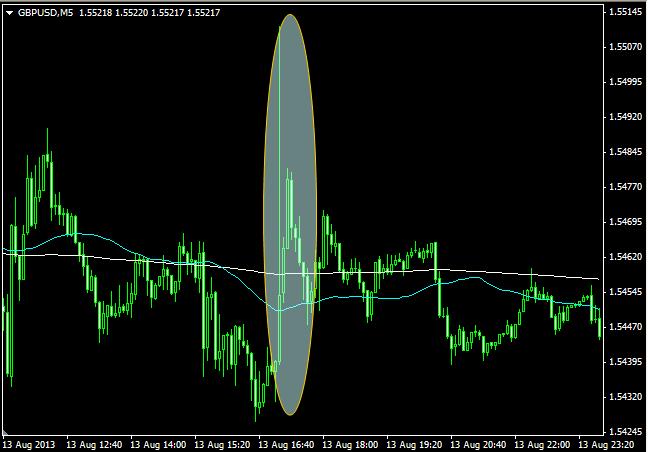Image resolution: width=648 pixels, height=452 pixels.
Task: Click the 13 Aug 18:00 time label
Action: pos(353,444)
